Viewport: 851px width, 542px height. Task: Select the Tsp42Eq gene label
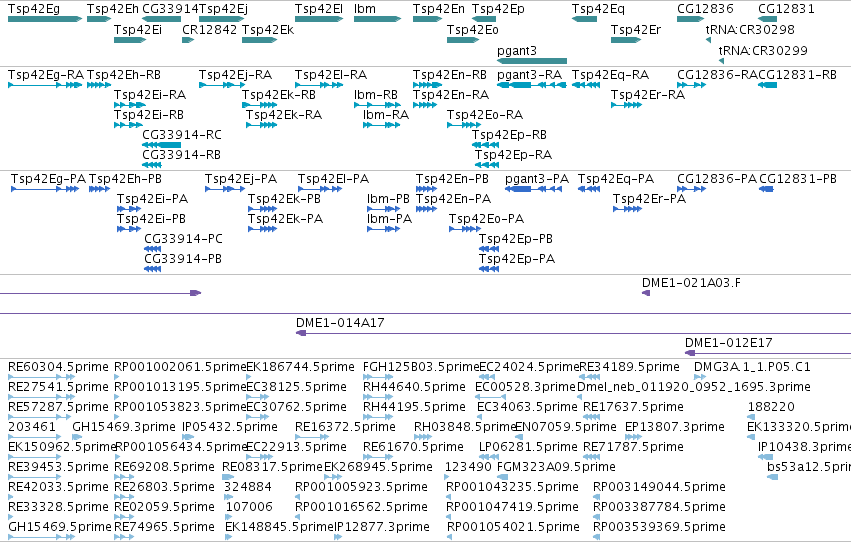pos(598,9)
